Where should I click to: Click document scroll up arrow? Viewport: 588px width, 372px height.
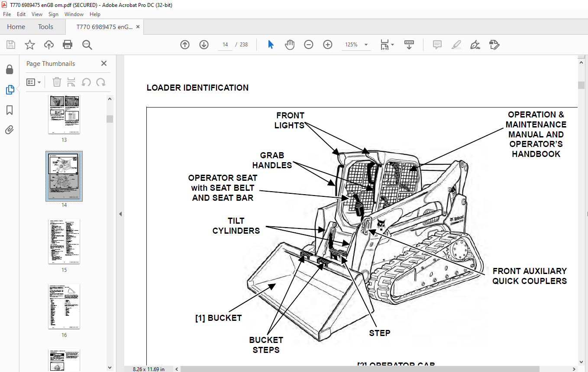tap(581, 62)
